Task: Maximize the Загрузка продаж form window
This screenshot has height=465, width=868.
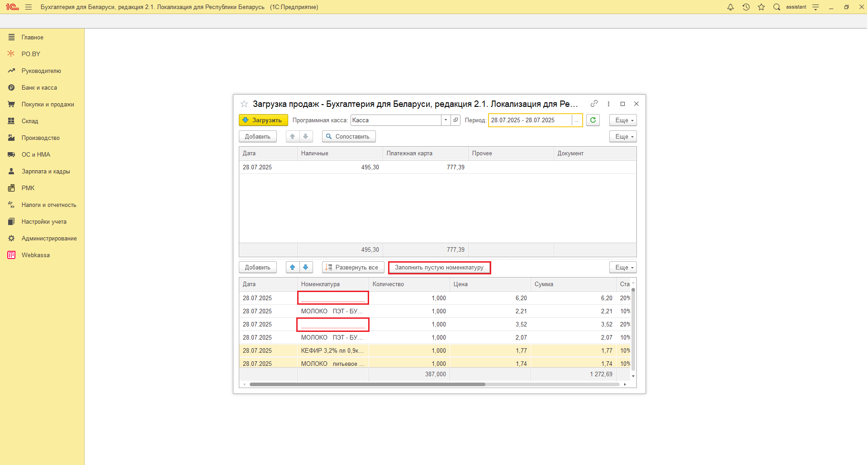Action: coord(622,104)
